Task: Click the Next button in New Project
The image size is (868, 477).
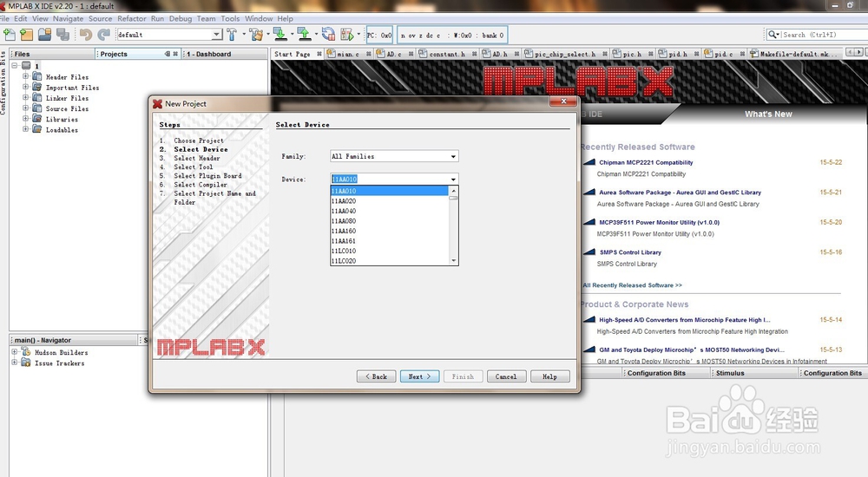Action: (419, 376)
